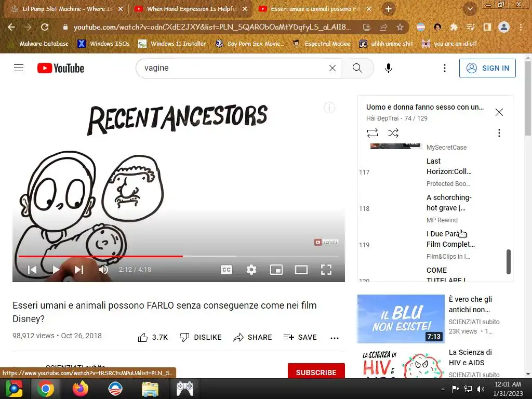Click the Iscriviti watermark in video

[326, 242]
